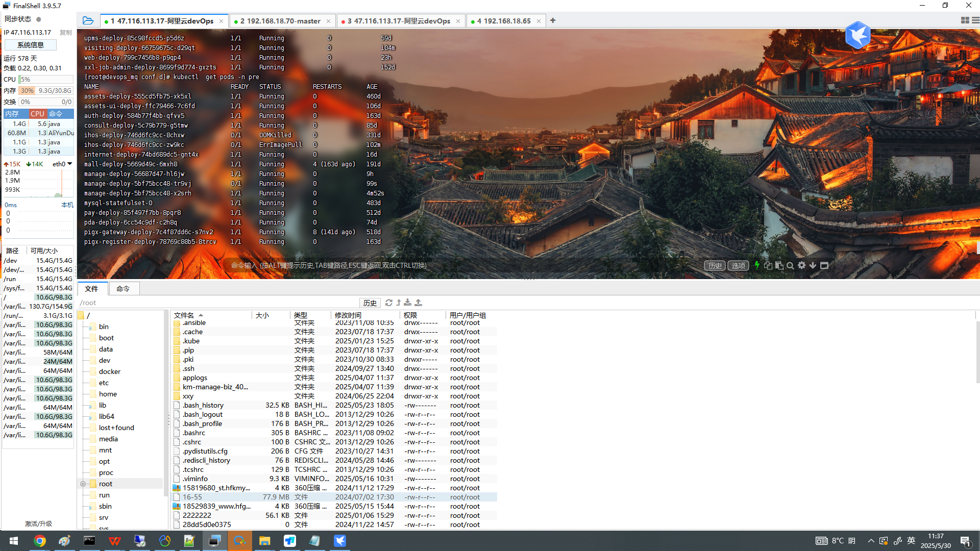
Task: Click the 选项 button in terminal bar
Action: (x=738, y=265)
